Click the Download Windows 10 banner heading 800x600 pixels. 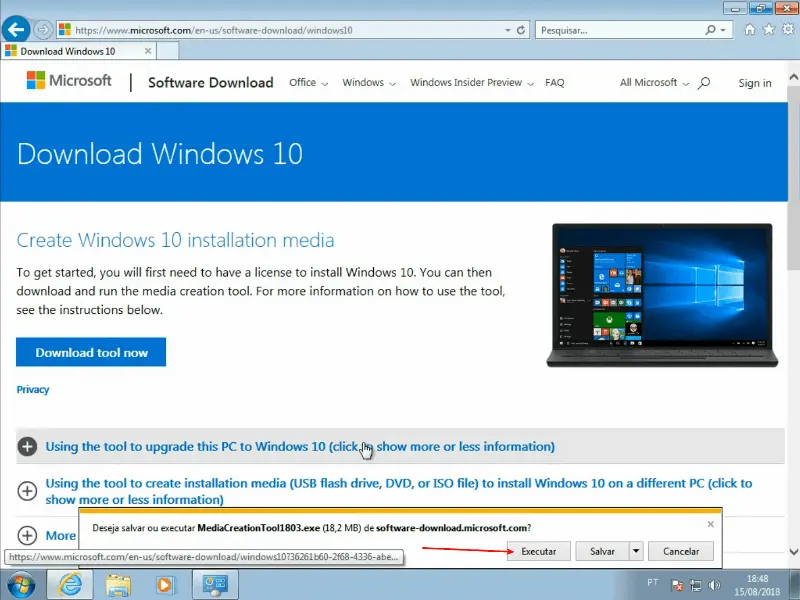tap(160, 153)
